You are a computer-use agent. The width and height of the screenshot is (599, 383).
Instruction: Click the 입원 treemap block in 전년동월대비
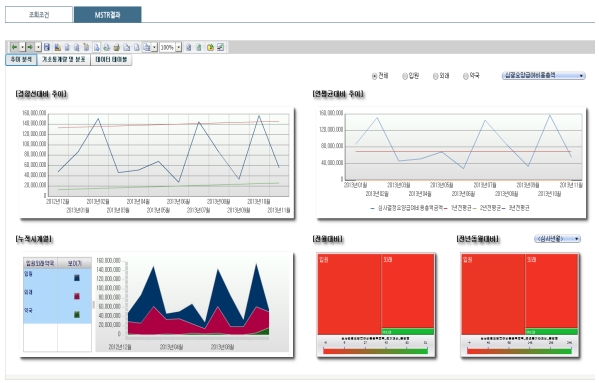pos(493,294)
